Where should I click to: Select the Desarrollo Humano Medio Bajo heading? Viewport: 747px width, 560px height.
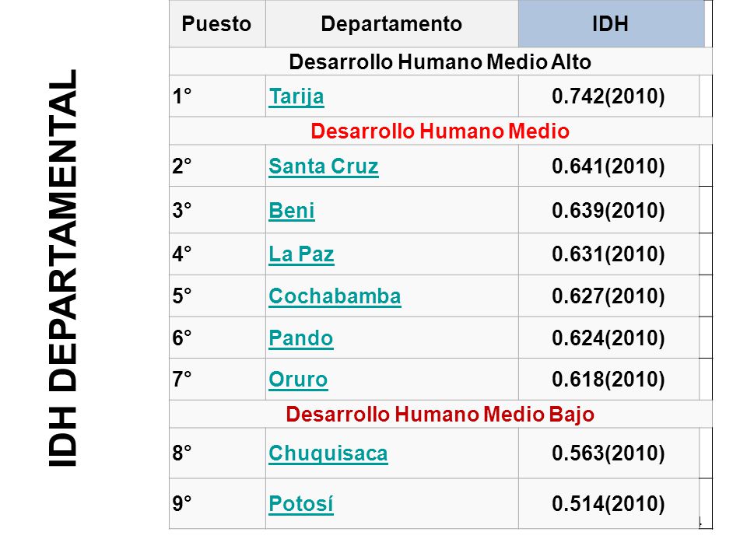(x=440, y=415)
